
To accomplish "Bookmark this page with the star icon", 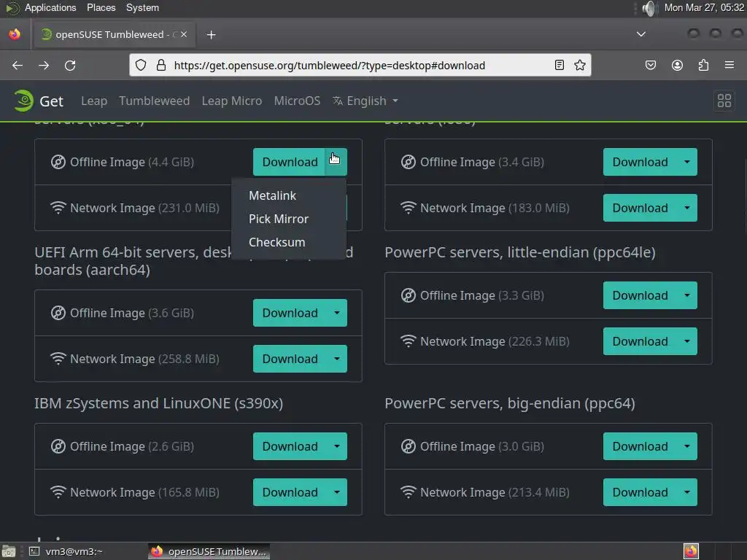I will [580, 65].
